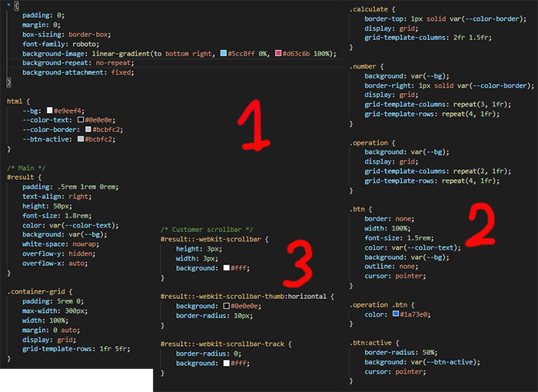The image size is (538, 392).
Task: Click the line "outline: none;"
Action: point(391,267)
